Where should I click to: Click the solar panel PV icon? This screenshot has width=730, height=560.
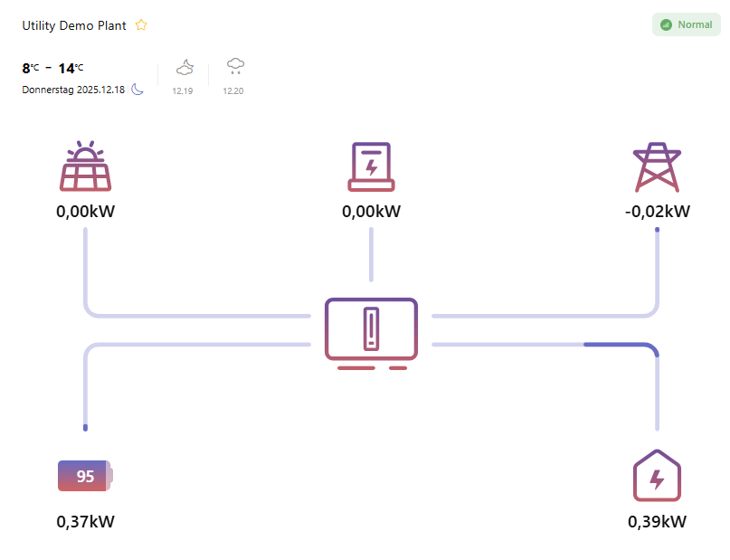coord(86,166)
